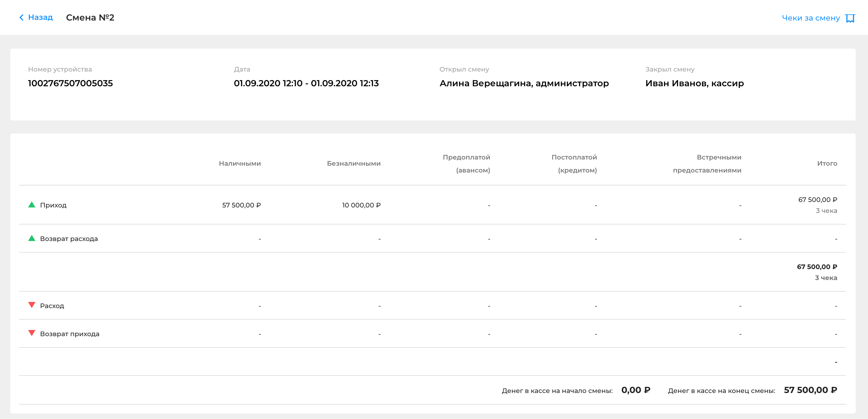This screenshot has height=419, width=868.
Task: Go back via Назад link
Action: 40,17
